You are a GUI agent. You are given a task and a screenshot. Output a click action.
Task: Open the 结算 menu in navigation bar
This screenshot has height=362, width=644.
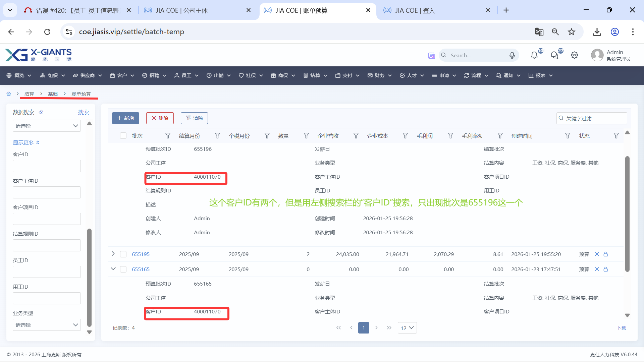pos(315,75)
